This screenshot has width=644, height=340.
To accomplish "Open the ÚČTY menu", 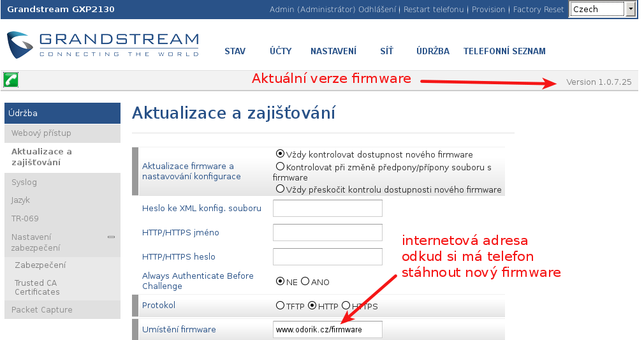I will (281, 52).
